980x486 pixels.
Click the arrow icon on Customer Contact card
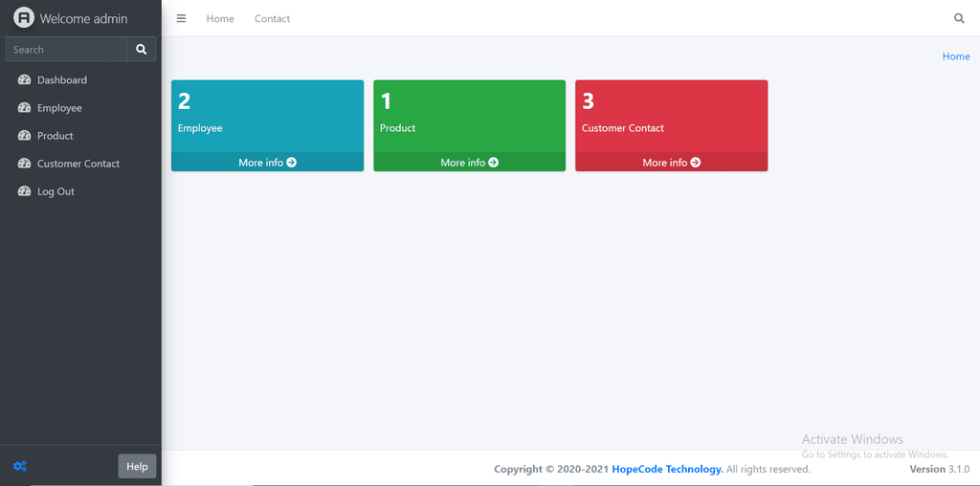coord(696,163)
